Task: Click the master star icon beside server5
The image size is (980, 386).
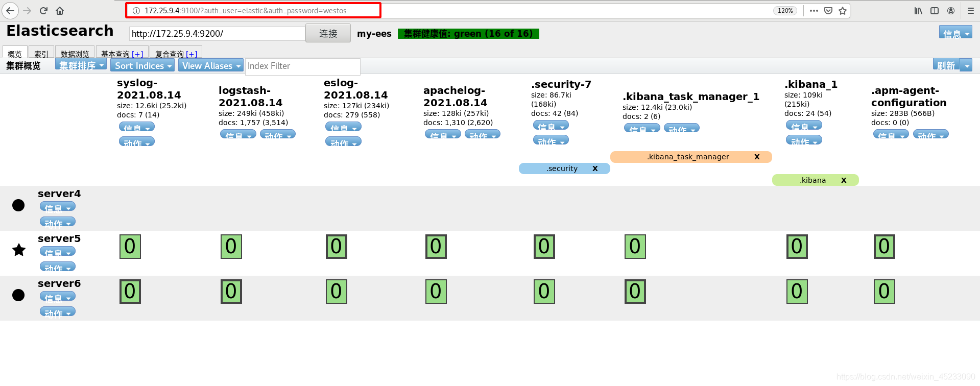Action: tap(19, 250)
